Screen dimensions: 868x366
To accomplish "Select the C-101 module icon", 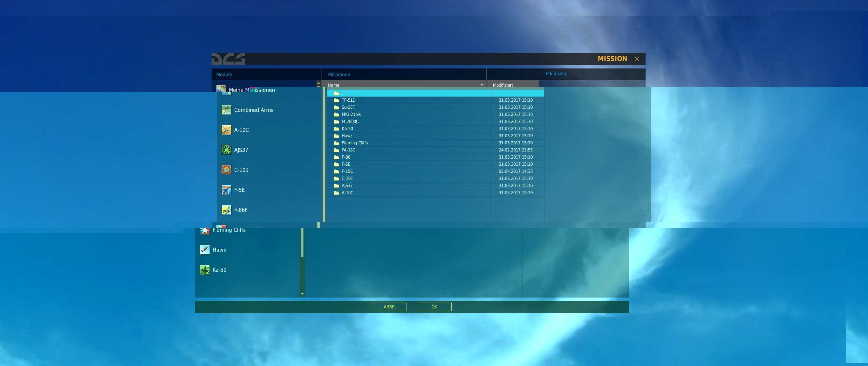I will [x=226, y=170].
